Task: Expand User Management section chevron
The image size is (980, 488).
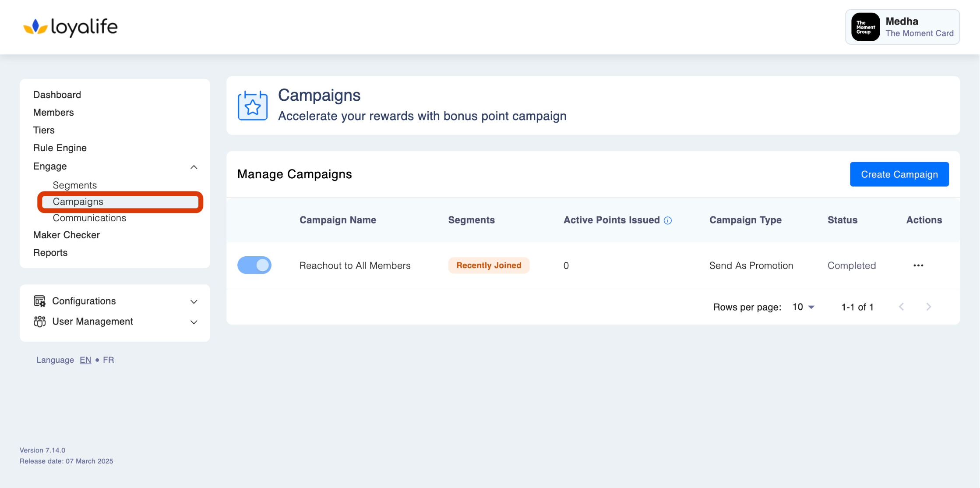Action: (x=194, y=322)
